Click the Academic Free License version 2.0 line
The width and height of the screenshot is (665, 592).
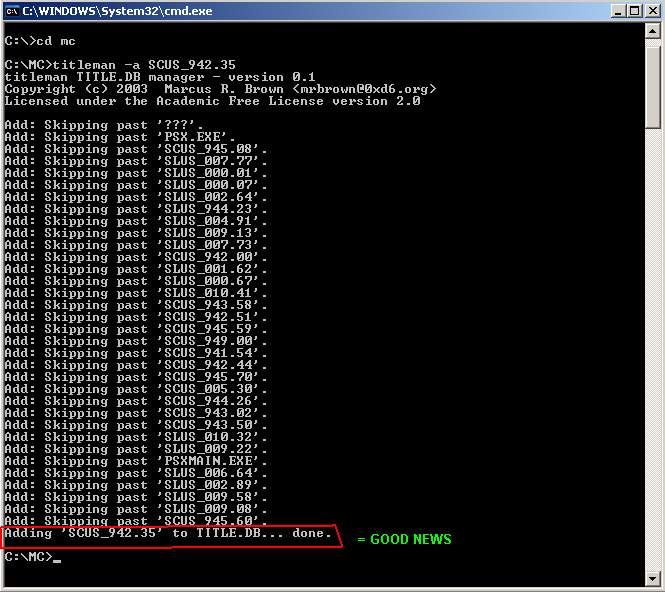(x=212, y=101)
